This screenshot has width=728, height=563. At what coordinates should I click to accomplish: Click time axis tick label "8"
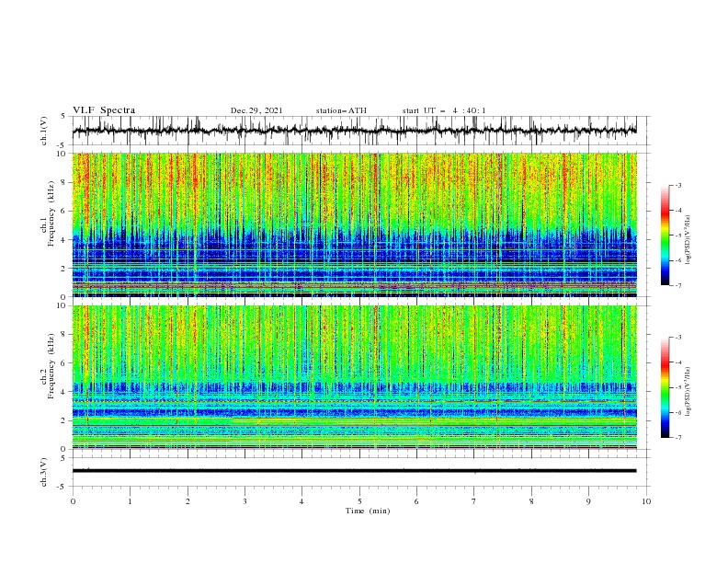pyautogui.click(x=531, y=501)
